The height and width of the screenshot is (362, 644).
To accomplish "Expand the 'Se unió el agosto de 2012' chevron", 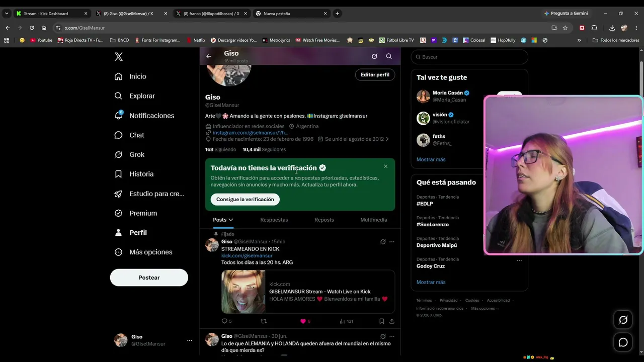I will pos(387,139).
